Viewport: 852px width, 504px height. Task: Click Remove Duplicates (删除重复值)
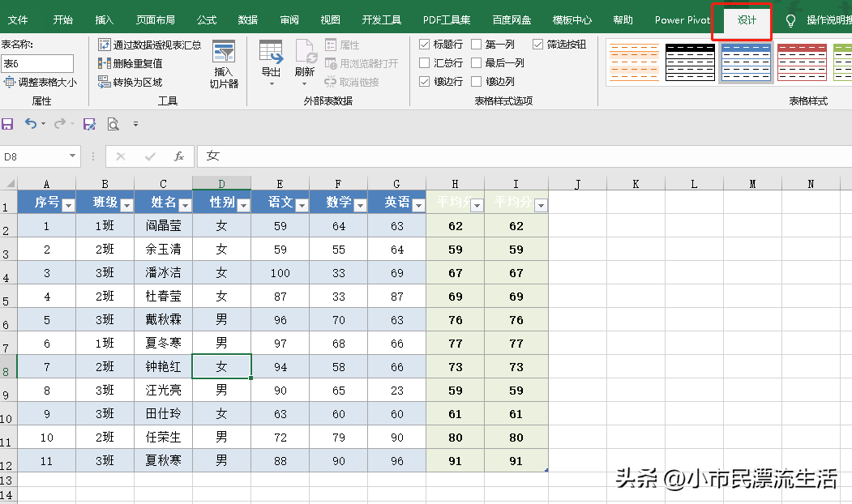[x=131, y=63]
